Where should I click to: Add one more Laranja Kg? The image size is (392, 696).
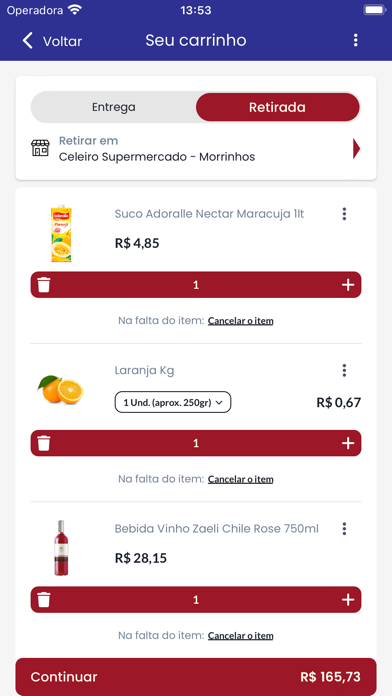coord(348,443)
